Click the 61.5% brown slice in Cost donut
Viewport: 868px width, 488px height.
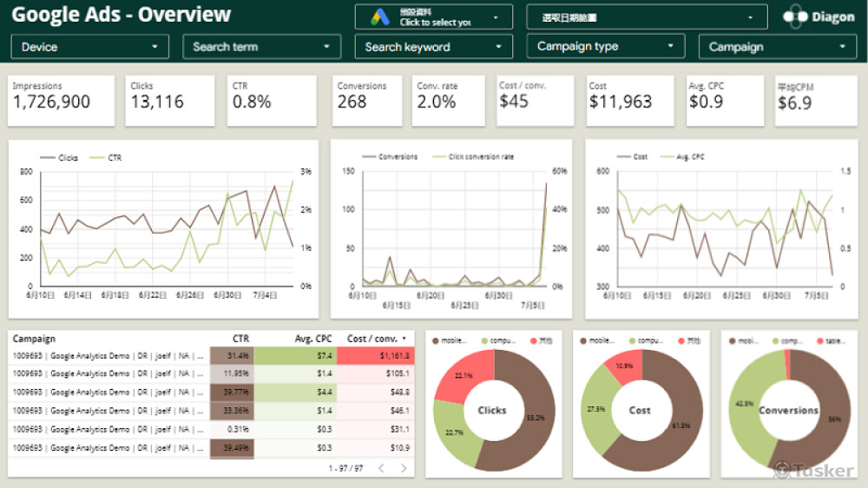pos(681,425)
